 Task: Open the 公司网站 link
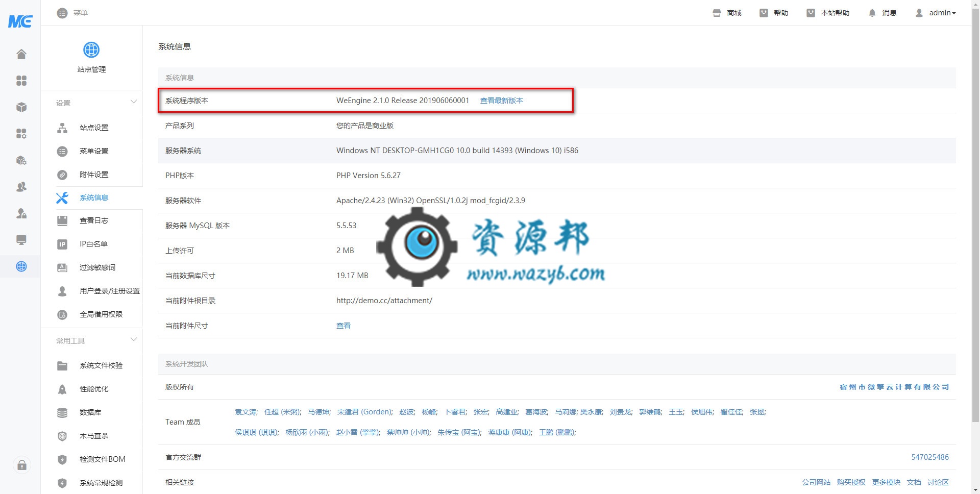tap(816, 482)
